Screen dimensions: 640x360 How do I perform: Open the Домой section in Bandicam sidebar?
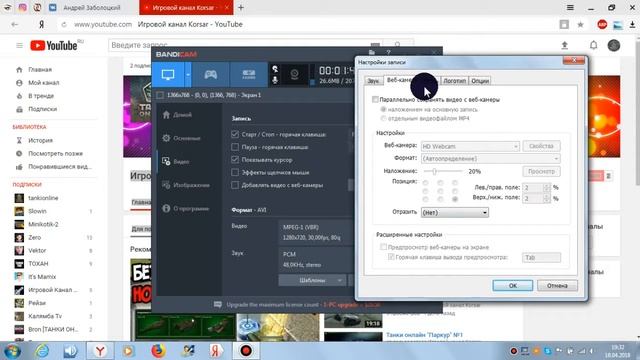click(177, 115)
